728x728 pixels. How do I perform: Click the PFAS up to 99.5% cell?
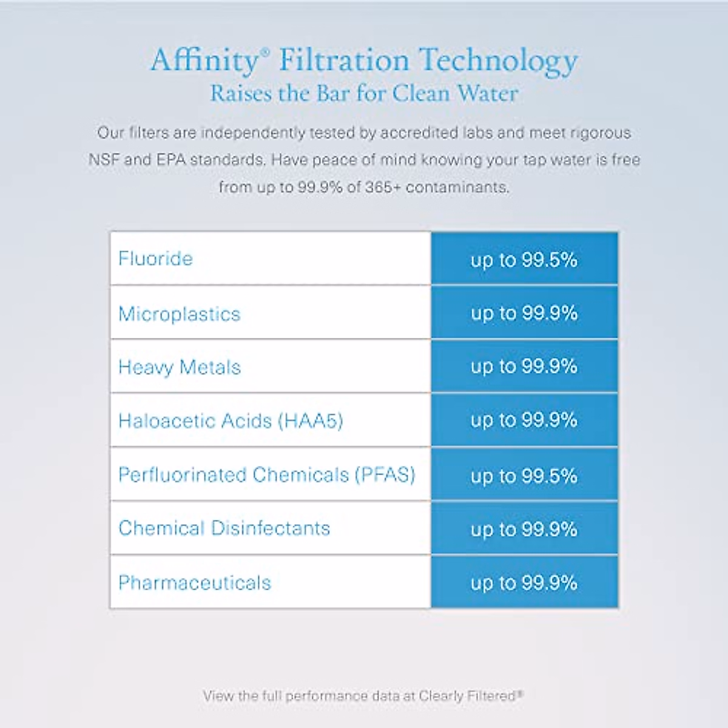coord(524,476)
